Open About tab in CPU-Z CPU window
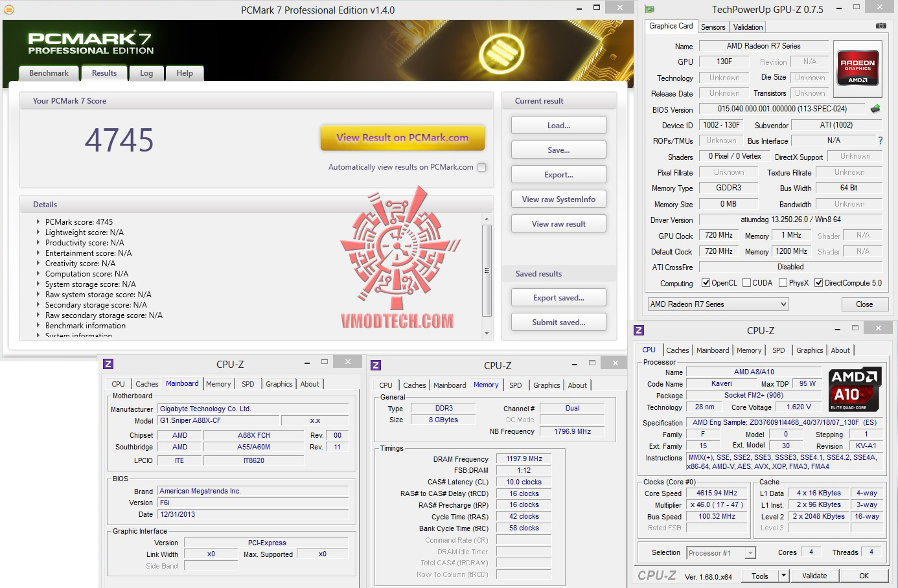Image resolution: width=898 pixels, height=588 pixels. tap(840, 350)
